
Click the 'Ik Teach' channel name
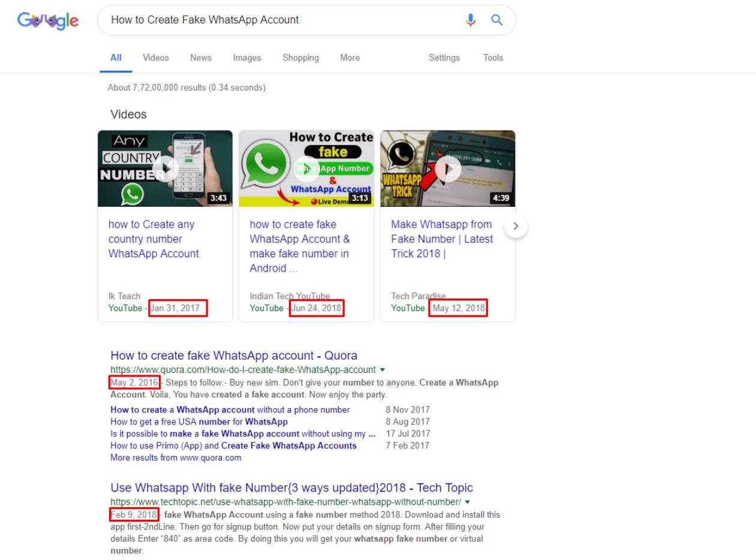(125, 296)
